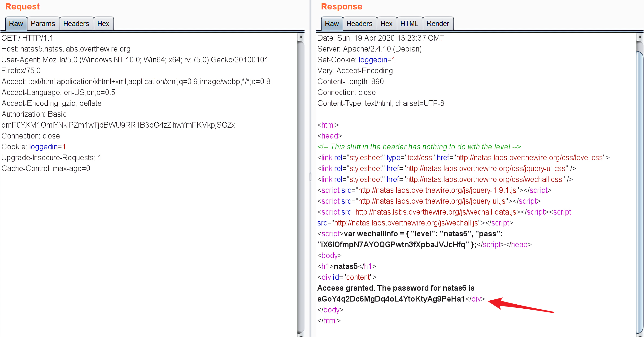
Task: Click the 'Vary: Accept-Encoding' response line
Action: pos(355,71)
